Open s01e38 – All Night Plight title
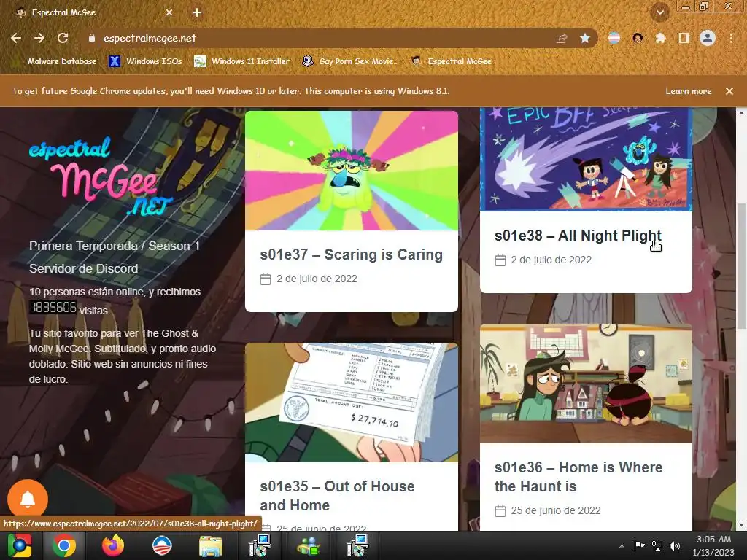The height and width of the screenshot is (560, 747). coord(578,236)
